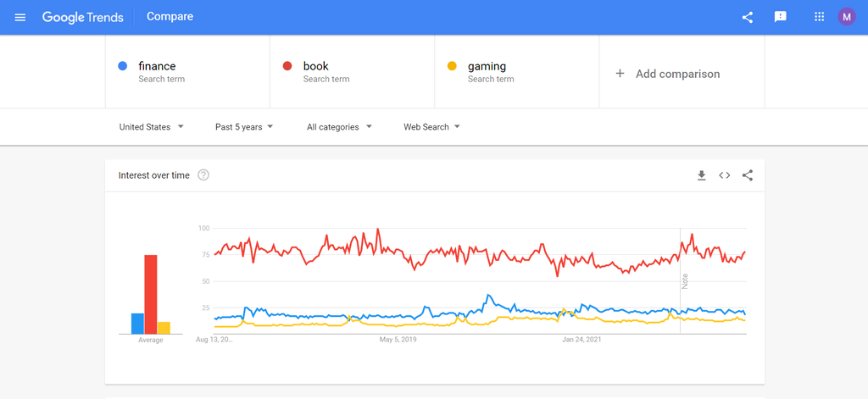Expand the United States region dropdown
Image resolution: width=868 pixels, height=399 pixels.
[x=151, y=127]
